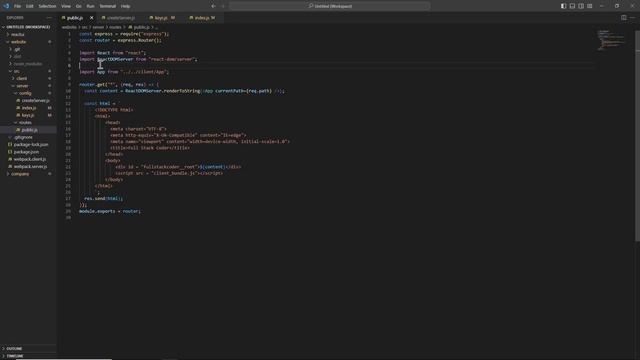Open the Explorer views and more actions
The image size is (640, 360).
49,18
